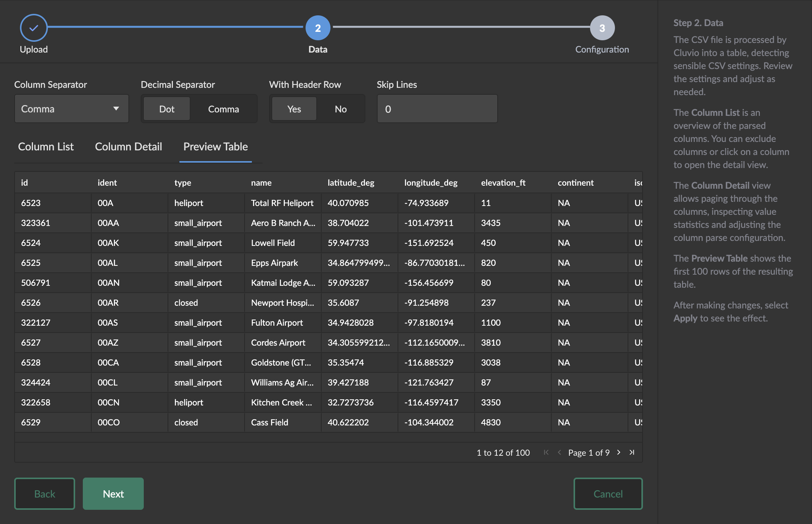Click the Column Separator dropdown arrow
The height and width of the screenshot is (524, 812).
coord(116,109)
